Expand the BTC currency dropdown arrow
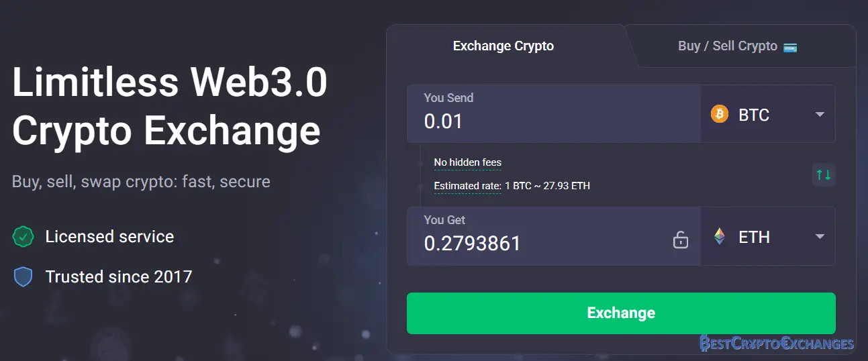 (820, 115)
